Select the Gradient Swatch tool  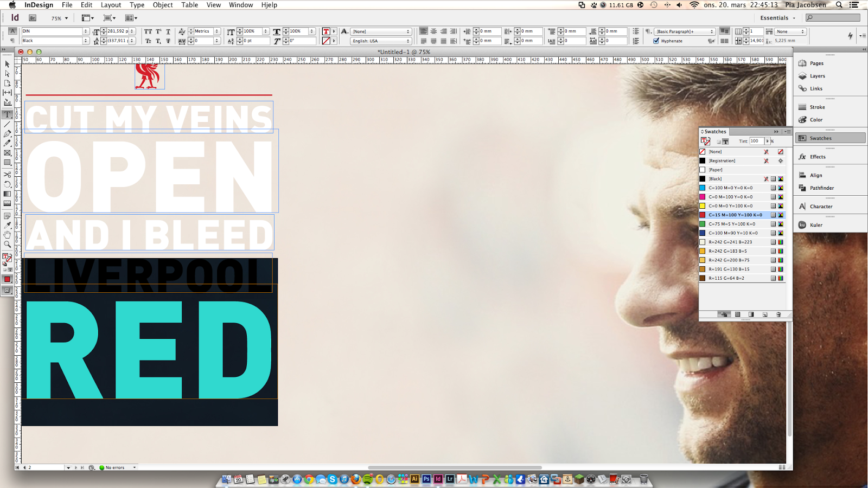pyautogui.click(x=7, y=194)
